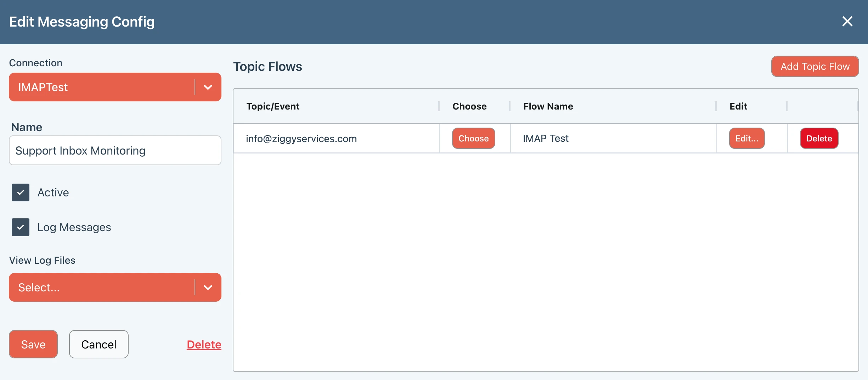Save the messaging config
This screenshot has width=868, height=380.
33,344
